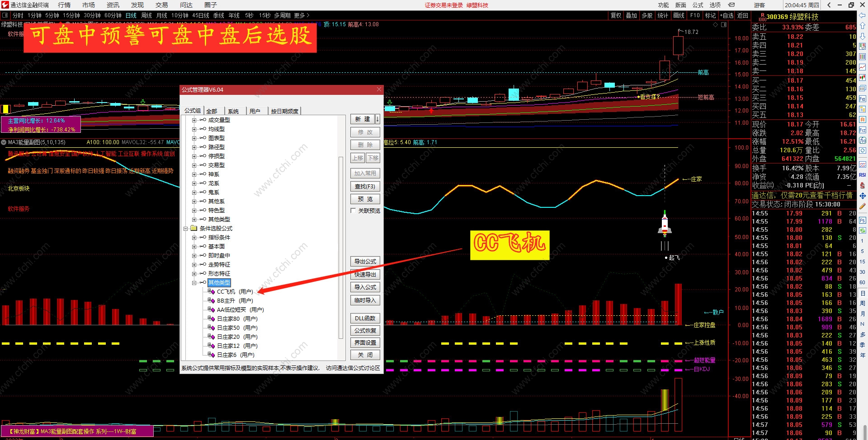868x440 pixels.
Task: Click the green refresh sidebar icon
Action: (862, 230)
